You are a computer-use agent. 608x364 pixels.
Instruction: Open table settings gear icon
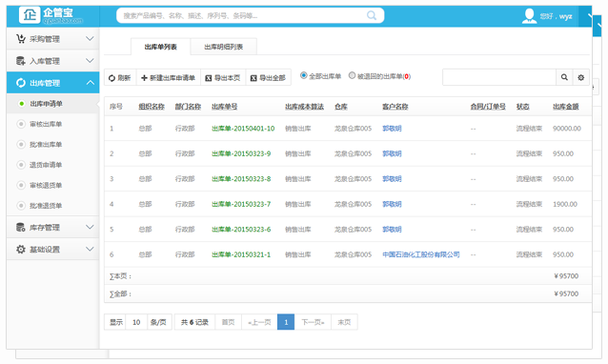[x=581, y=77]
